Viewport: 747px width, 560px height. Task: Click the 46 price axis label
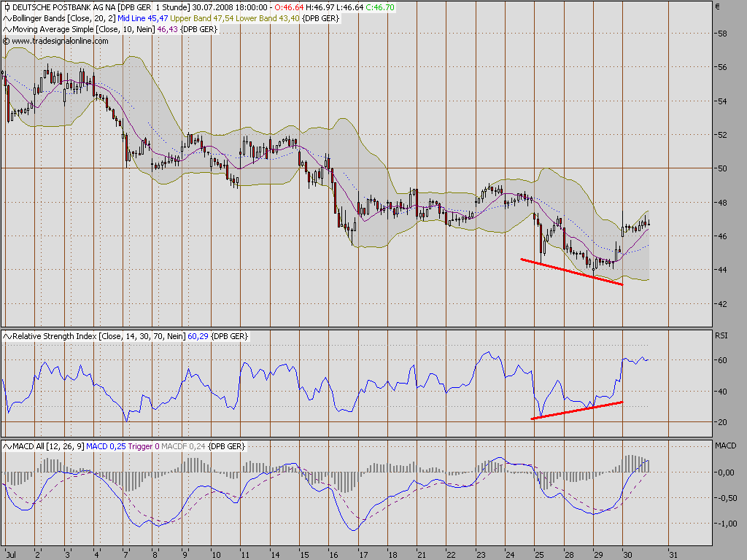coord(722,236)
